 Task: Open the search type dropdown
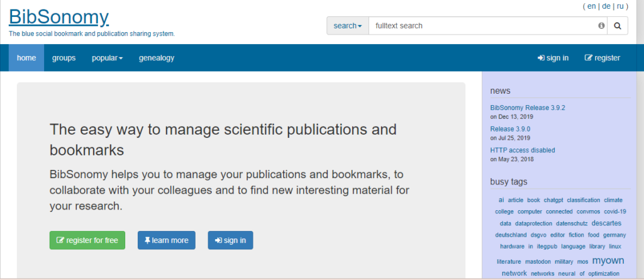(347, 26)
